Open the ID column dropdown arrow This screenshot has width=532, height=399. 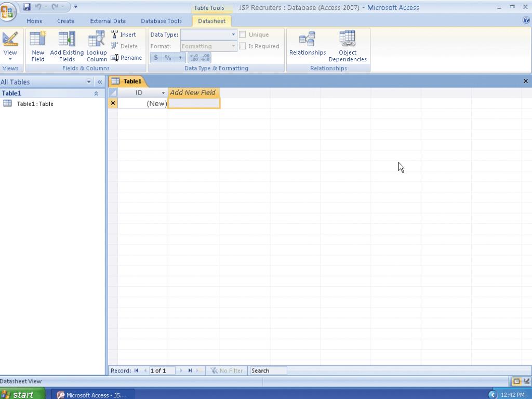163,93
